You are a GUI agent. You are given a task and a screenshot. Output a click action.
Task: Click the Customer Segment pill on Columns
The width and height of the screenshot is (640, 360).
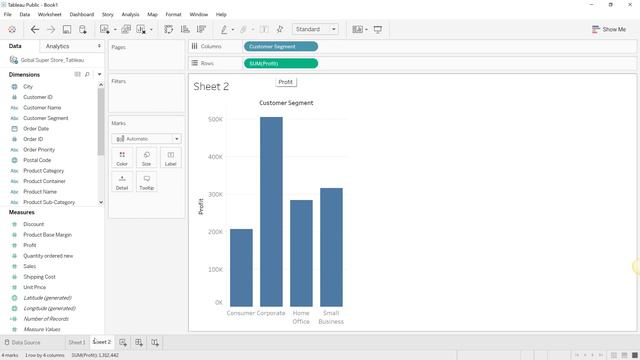[281, 47]
